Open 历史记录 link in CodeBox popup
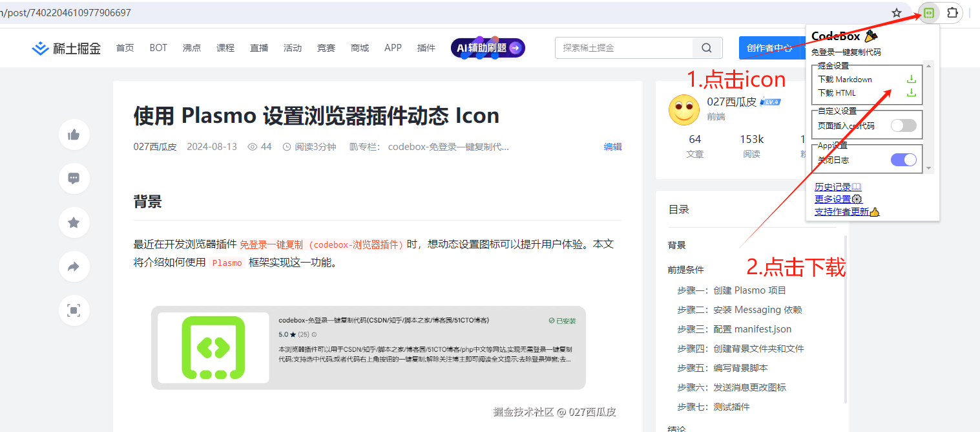This screenshot has height=432, width=980. (838, 187)
